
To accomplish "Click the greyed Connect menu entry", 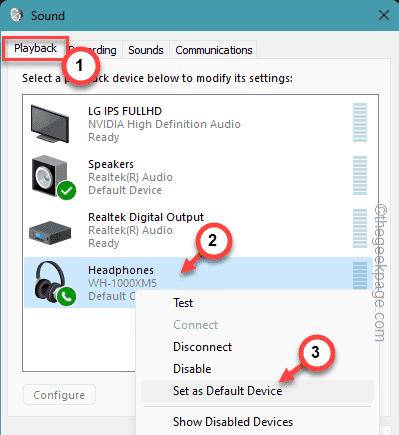I will [195, 325].
